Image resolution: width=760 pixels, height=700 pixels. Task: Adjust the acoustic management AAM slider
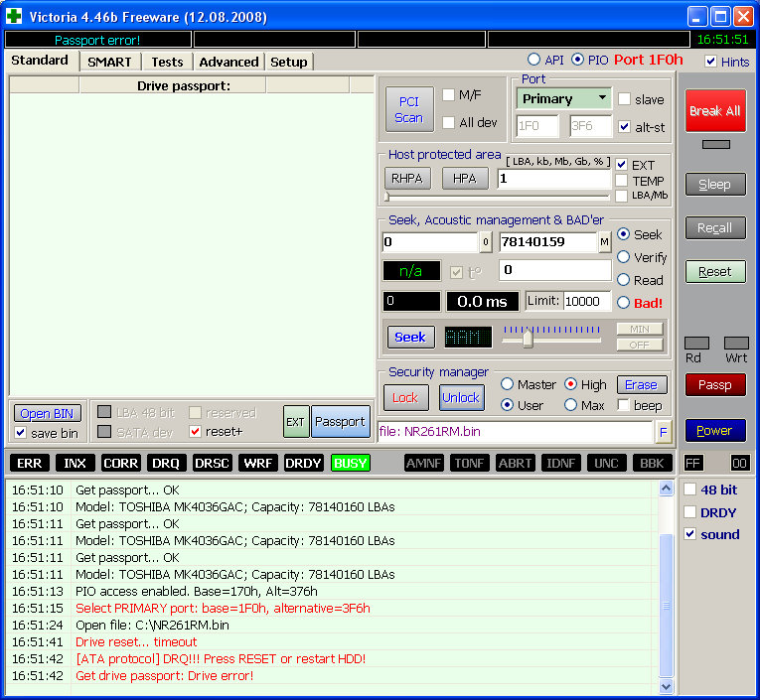(528, 339)
